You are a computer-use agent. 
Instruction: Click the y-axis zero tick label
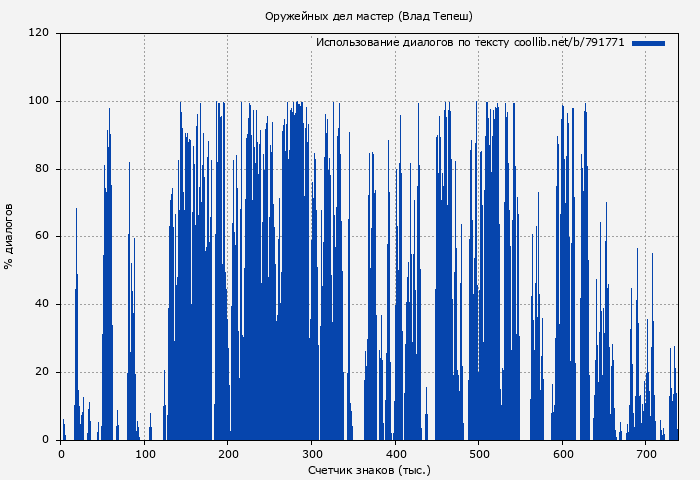point(45,440)
